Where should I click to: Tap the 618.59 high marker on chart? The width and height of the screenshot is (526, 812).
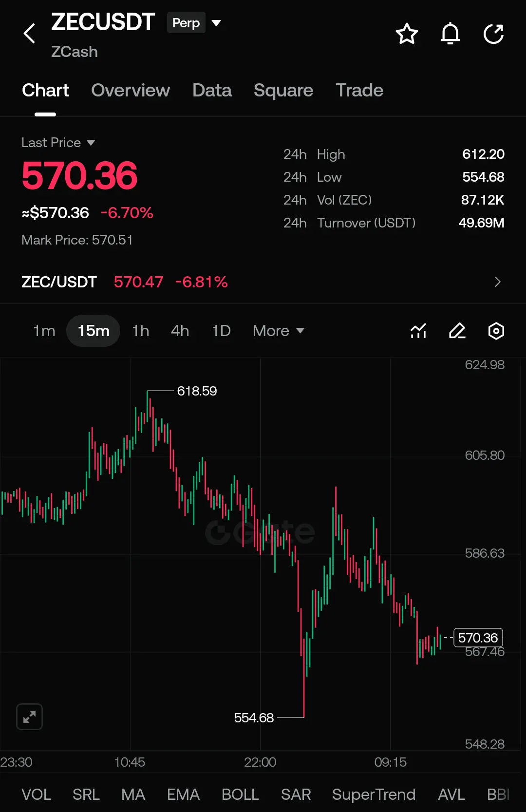pyautogui.click(x=197, y=391)
